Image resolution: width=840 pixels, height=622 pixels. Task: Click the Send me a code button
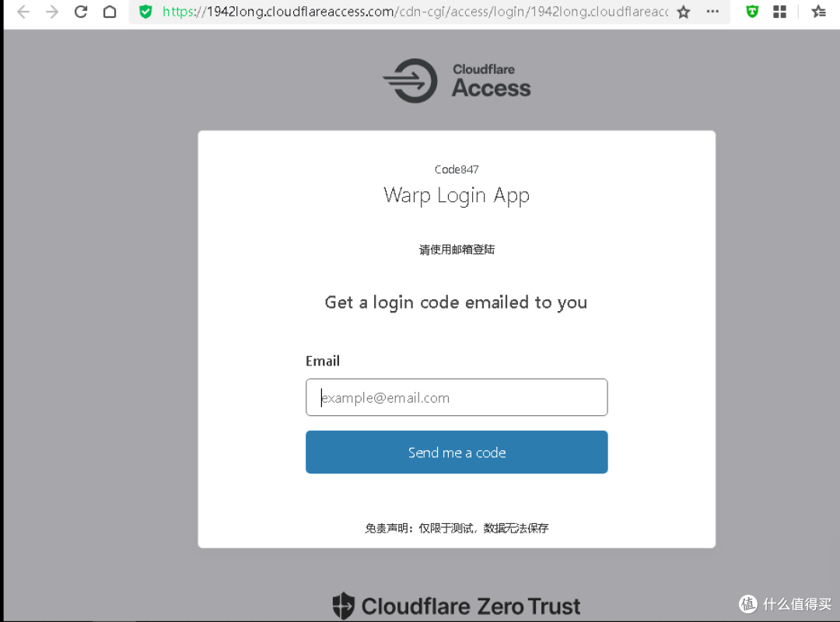pos(457,453)
